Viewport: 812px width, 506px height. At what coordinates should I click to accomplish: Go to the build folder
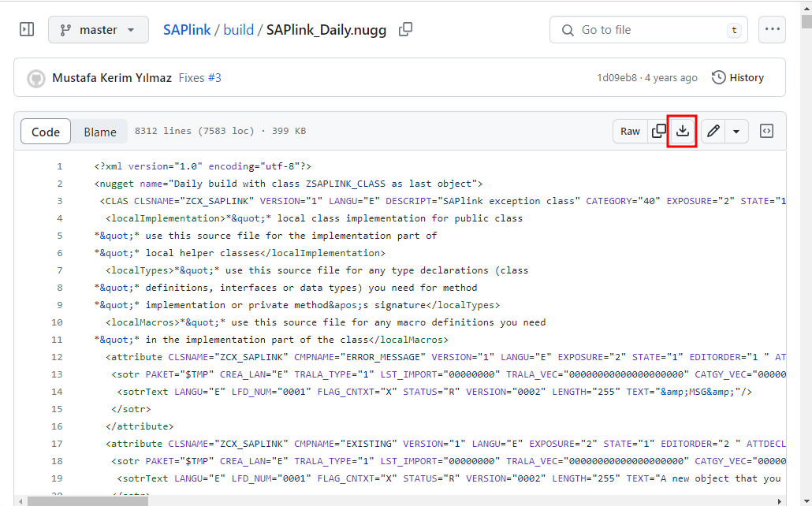click(238, 30)
